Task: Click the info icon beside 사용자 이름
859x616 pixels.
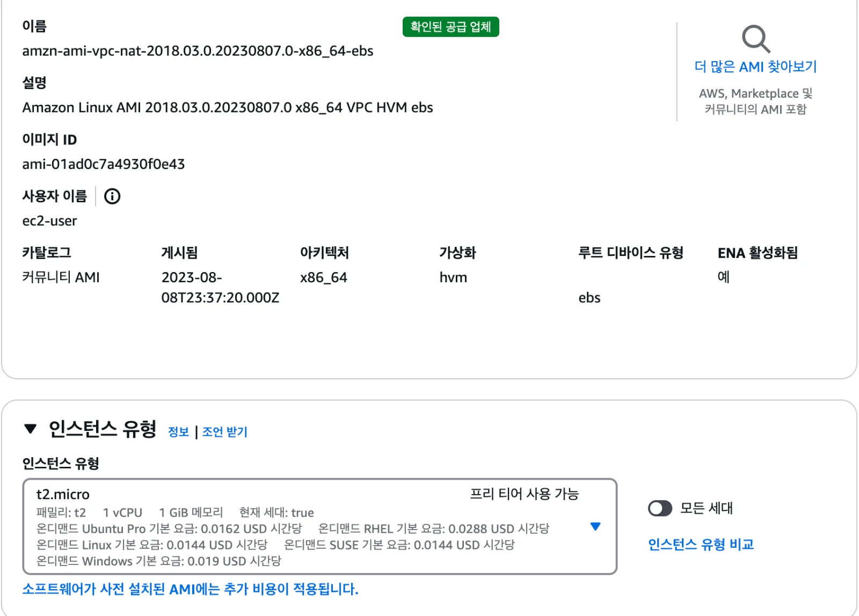Action: pyautogui.click(x=112, y=196)
